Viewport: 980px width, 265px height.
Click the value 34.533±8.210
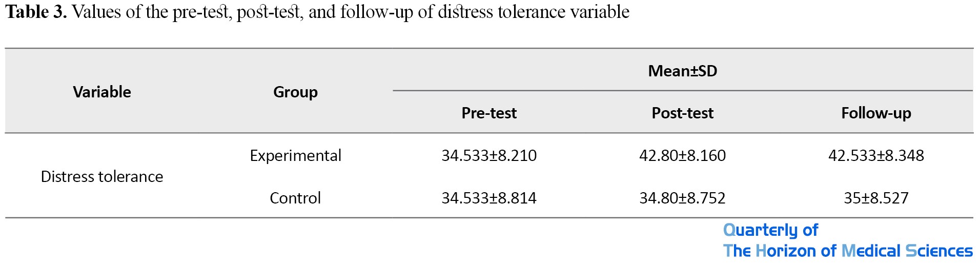point(489,155)
